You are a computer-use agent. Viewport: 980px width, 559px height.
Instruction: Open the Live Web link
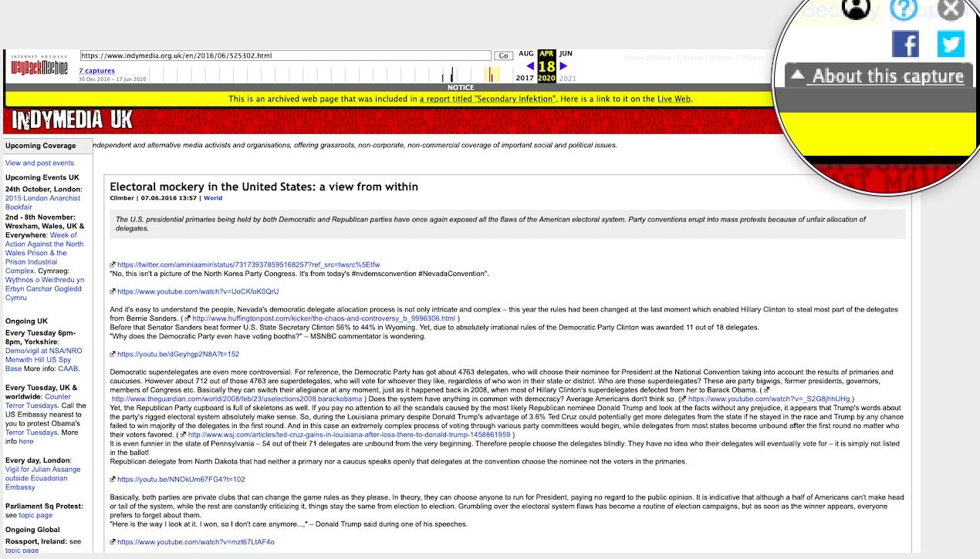(674, 99)
